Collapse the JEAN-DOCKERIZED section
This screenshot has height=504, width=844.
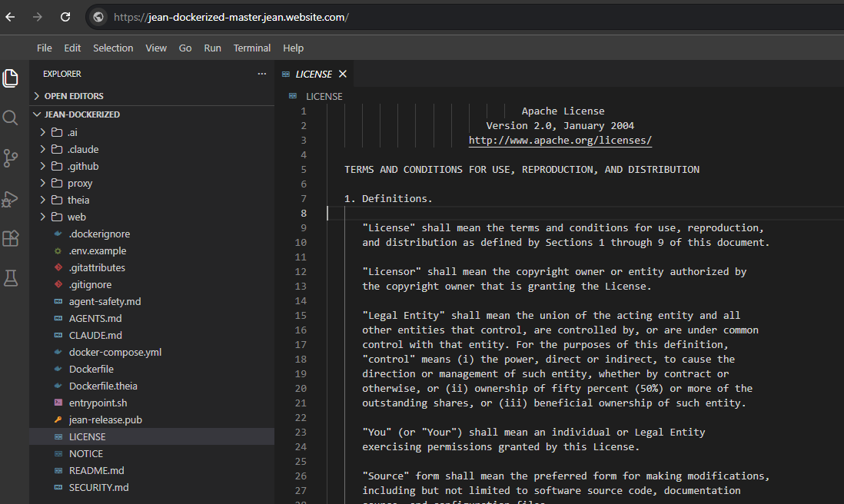pos(37,114)
